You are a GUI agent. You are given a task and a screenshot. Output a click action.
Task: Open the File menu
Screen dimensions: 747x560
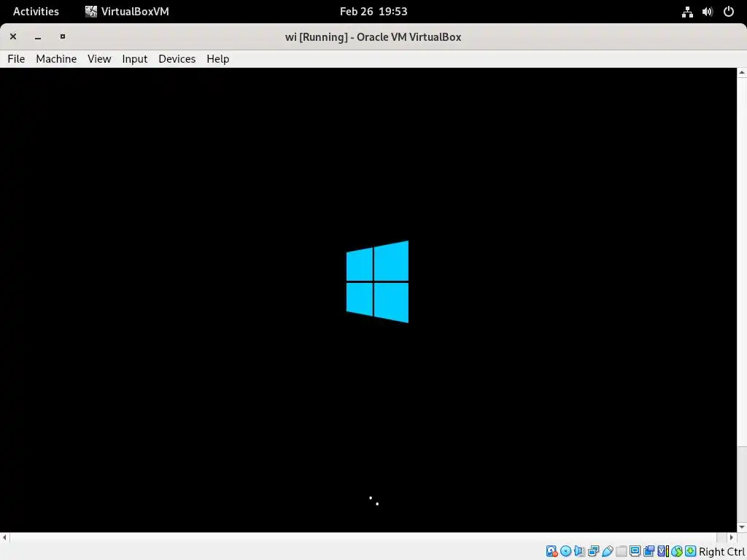(16, 58)
